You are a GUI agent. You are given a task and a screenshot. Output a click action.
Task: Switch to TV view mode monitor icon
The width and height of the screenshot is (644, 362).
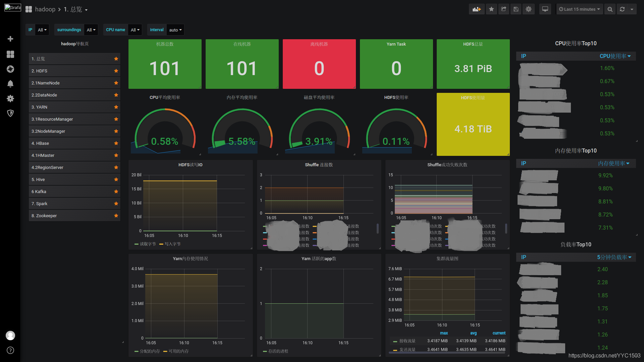(545, 9)
